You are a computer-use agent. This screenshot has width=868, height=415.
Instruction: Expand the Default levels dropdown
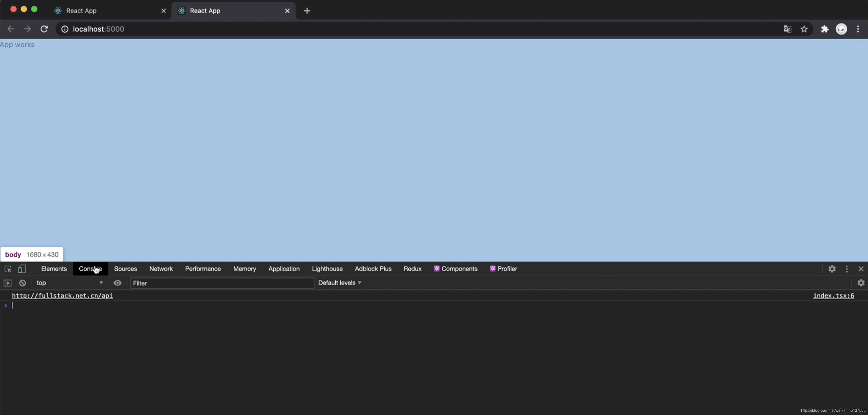coord(340,283)
